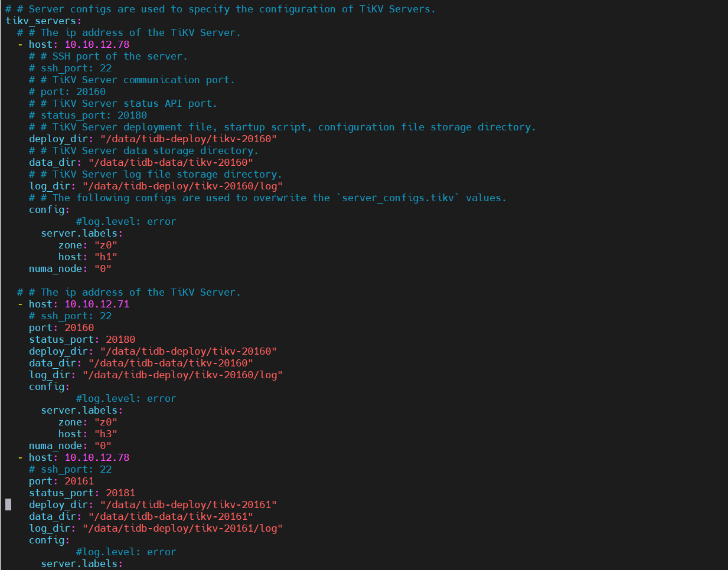Click the host label value "h1"

click(x=106, y=257)
